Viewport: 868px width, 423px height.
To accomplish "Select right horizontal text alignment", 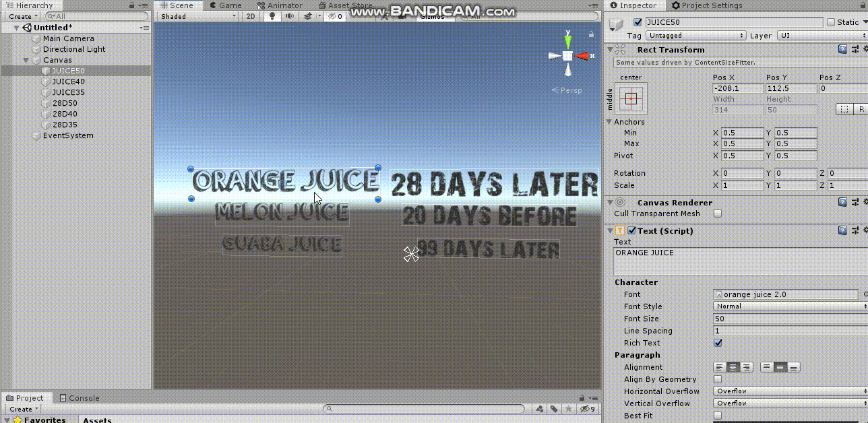I will (746, 367).
